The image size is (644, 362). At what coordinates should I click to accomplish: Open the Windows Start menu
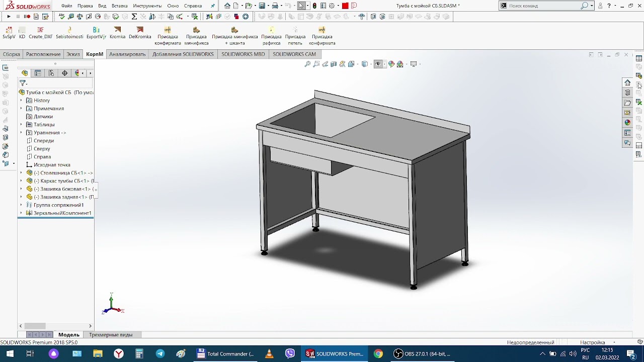pyautogui.click(x=10, y=354)
